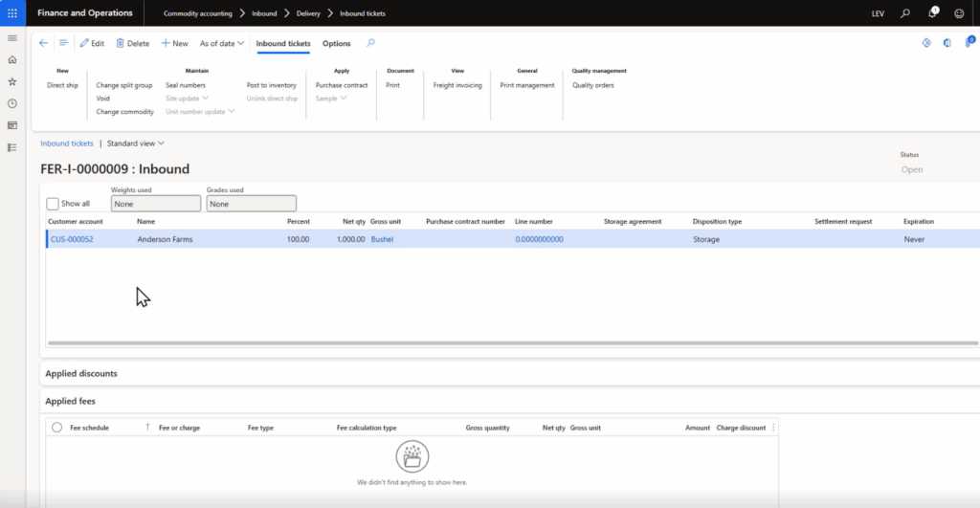This screenshot has width=980, height=508.
Task: Open Favorites star in sidebar
Action: (11, 82)
